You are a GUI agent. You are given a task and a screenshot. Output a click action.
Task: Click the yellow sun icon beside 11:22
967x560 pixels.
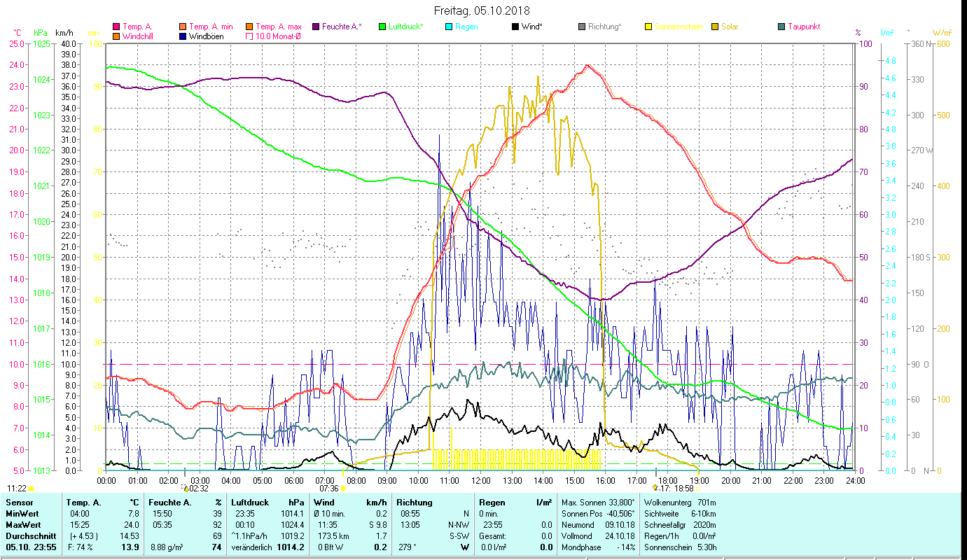[x=32, y=489]
